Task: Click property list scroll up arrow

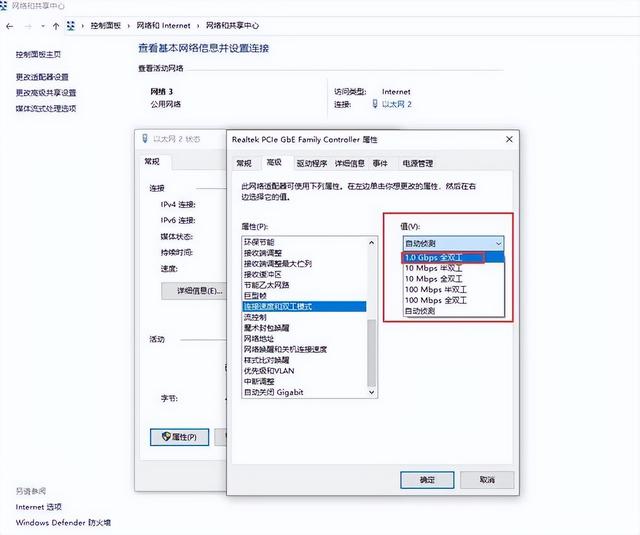Action: [x=371, y=243]
